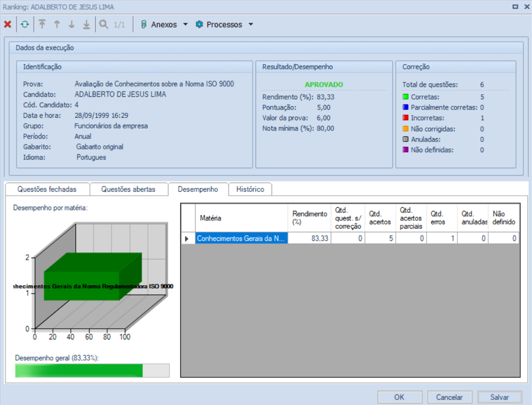The height and width of the screenshot is (405, 532).
Task: Go to previous record up arrow
Action: 57,24
